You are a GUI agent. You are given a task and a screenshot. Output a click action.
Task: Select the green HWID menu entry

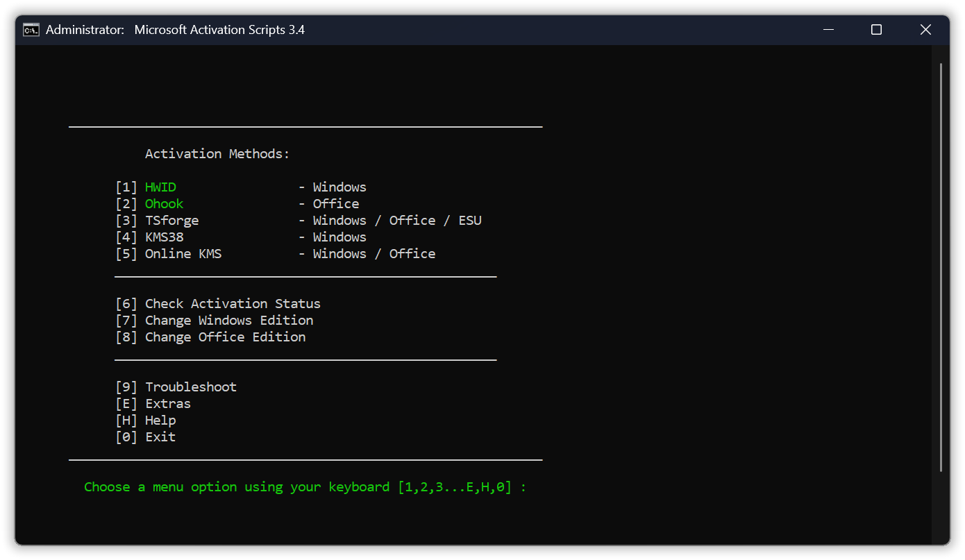(x=160, y=187)
